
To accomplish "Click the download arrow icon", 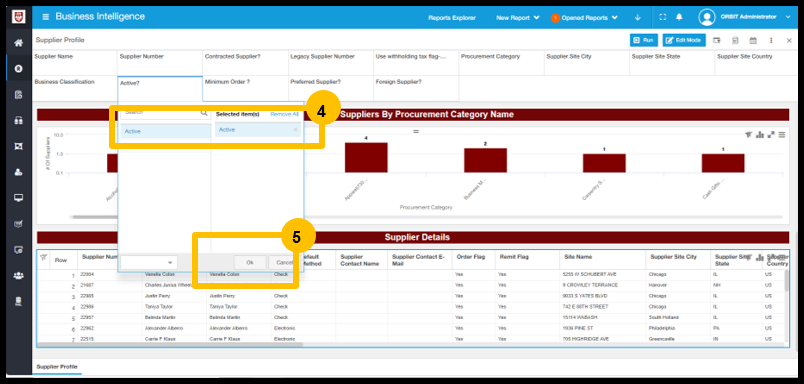I will tap(637, 17).
